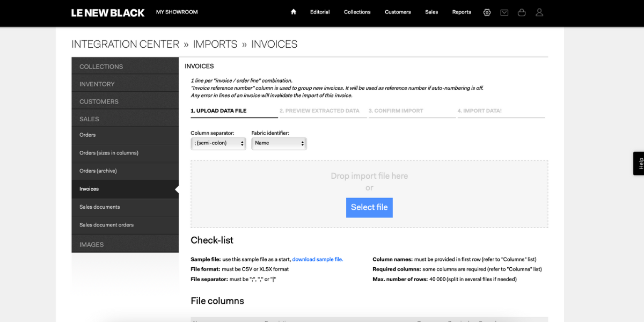Open the Customers top menu
This screenshot has height=322, width=644.
pos(398,12)
